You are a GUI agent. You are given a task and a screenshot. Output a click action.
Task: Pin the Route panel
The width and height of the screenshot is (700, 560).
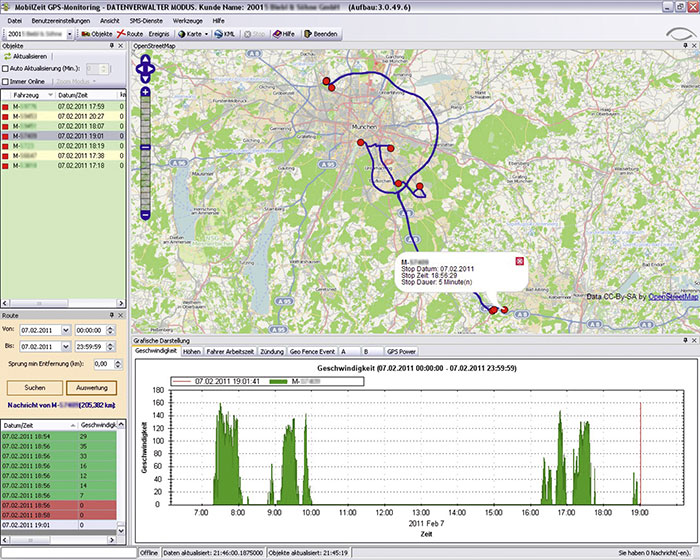(112, 315)
